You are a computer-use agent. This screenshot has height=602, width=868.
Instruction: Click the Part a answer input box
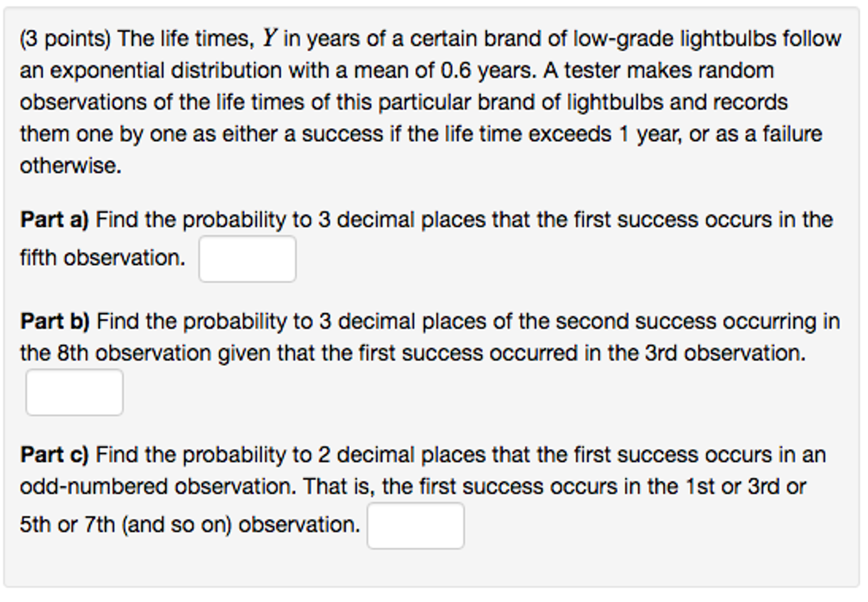click(247, 259)
